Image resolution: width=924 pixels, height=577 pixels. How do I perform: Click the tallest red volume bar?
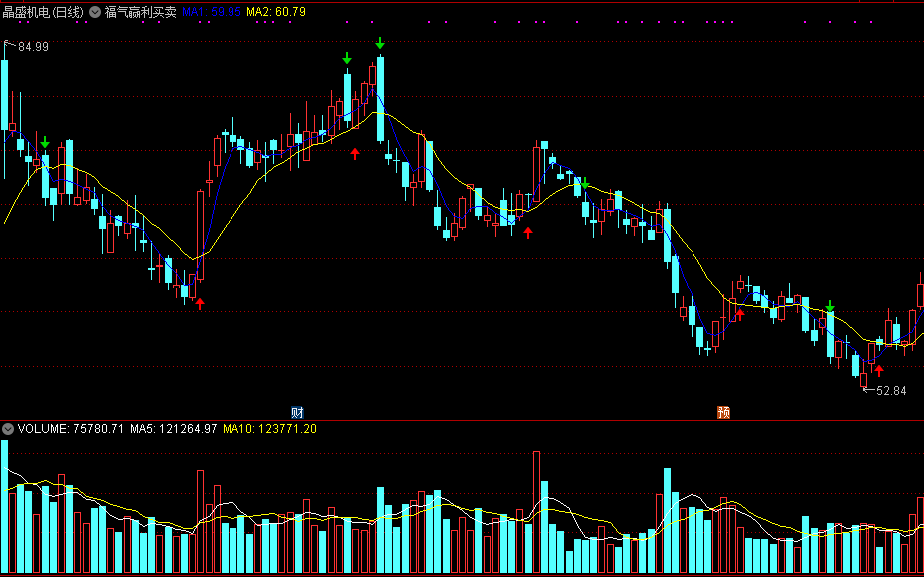coord(536,513)
